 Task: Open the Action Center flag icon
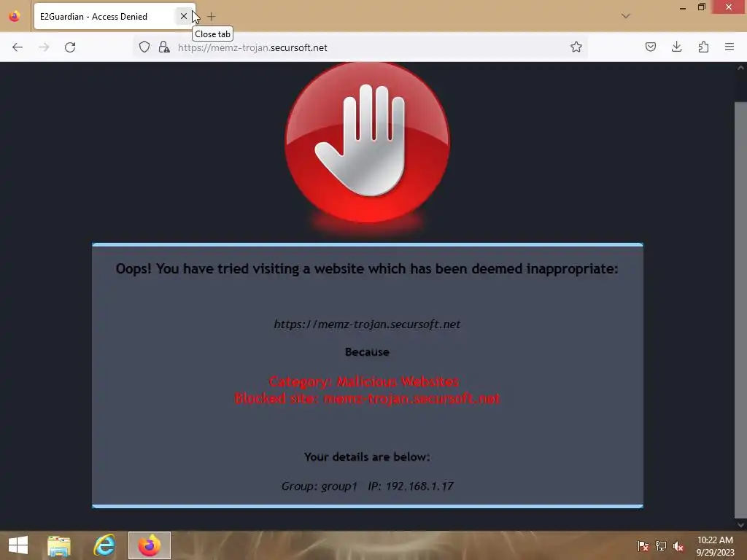pyautogui.click(x=643, y=546)
